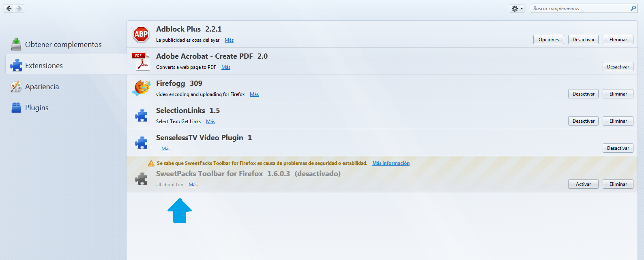644x260 pixels.
Task: Activate the SweetPacks Toolbar extension
Action: tap(583, 184)
